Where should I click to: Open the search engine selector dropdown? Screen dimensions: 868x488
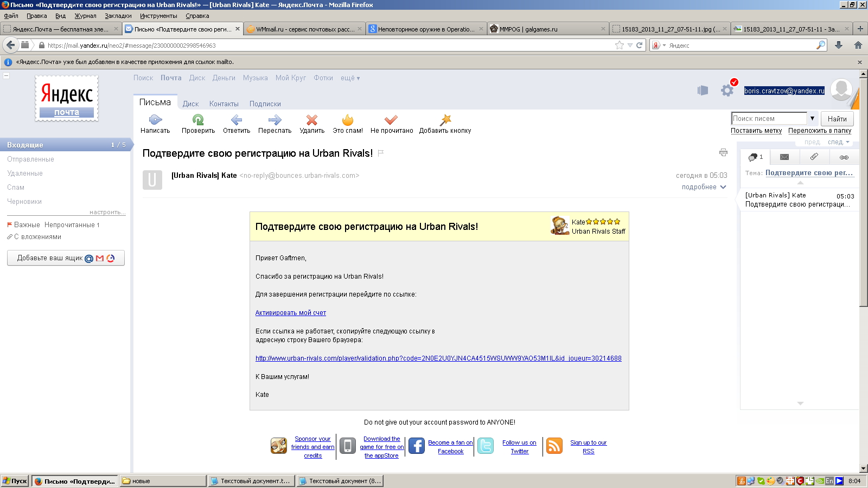click(x=659, y=45)
